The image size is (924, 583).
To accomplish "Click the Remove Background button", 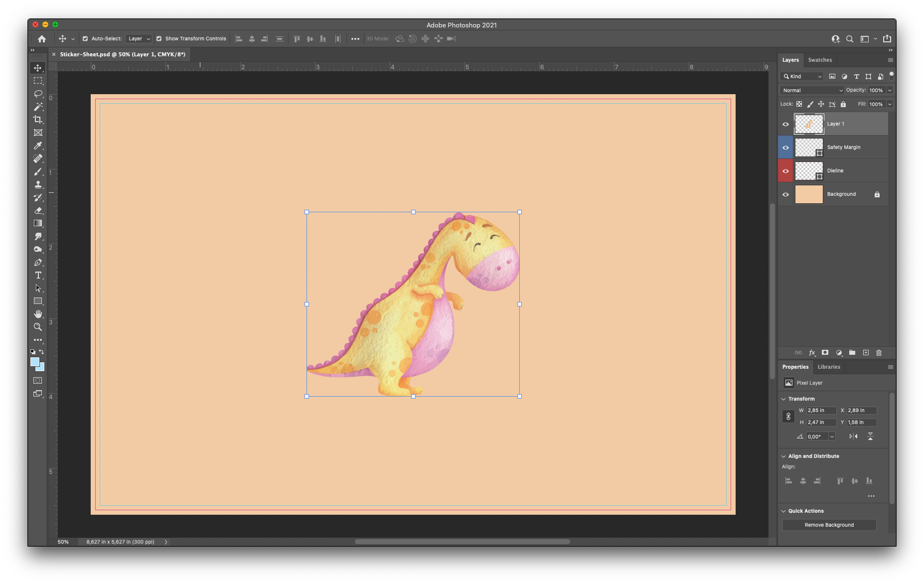I will 829,525.
